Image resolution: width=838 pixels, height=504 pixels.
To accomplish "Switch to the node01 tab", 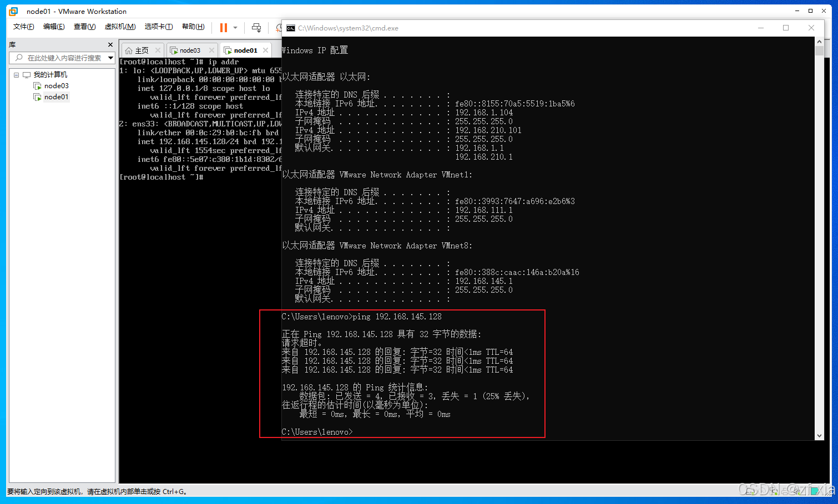I will coord(245,50).
